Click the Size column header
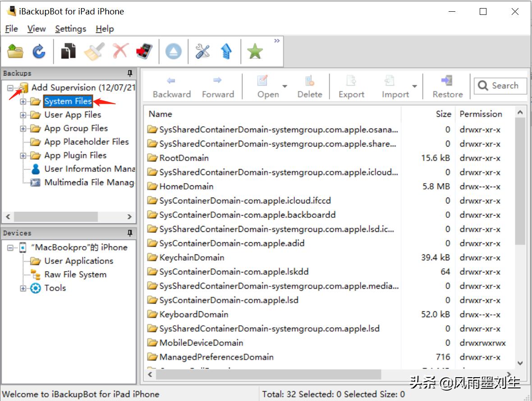The width and height of the screenshot is (532, 401). pos(443,114)
